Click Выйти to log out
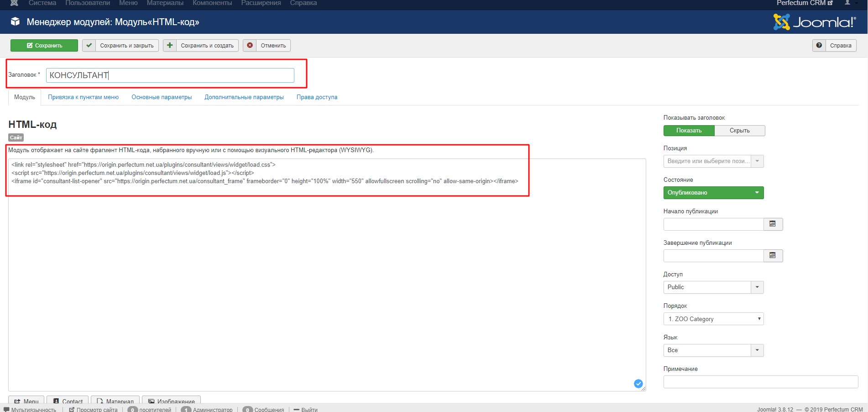This screenshot has width=868, height=412. pos(306,409)
